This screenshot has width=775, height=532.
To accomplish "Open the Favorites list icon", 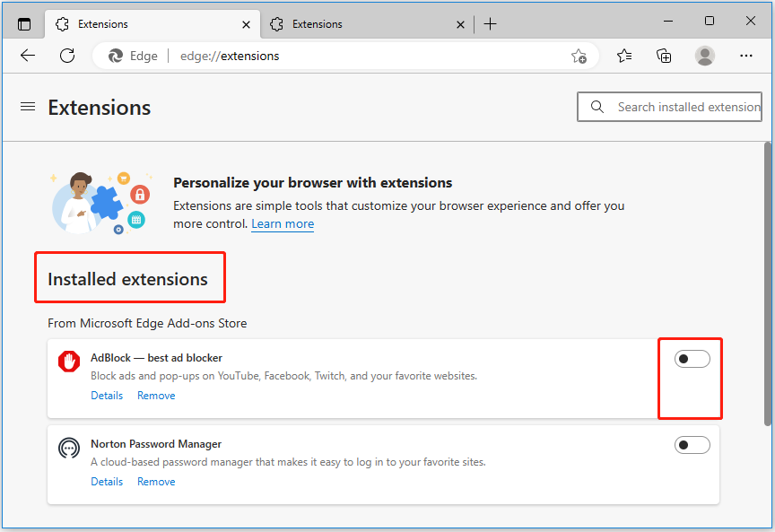I will click(624, 56).
